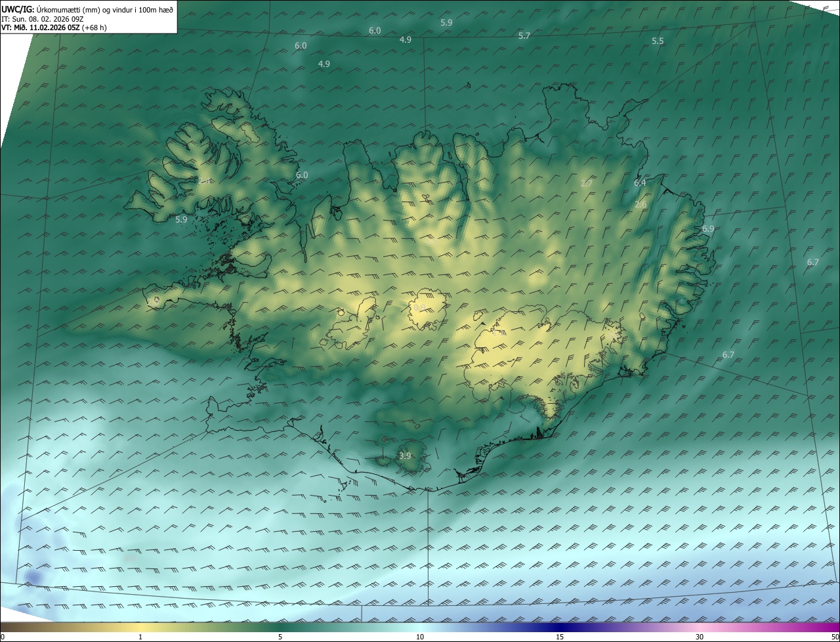The width and height of the screenshot is (840, 642).
Task: Click the 3.9 value label on the southern glacier
Action: pos(405,456)
